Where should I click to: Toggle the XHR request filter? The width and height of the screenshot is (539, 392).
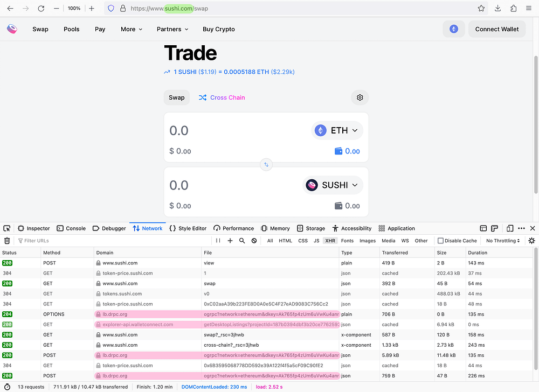coord(330,241)
